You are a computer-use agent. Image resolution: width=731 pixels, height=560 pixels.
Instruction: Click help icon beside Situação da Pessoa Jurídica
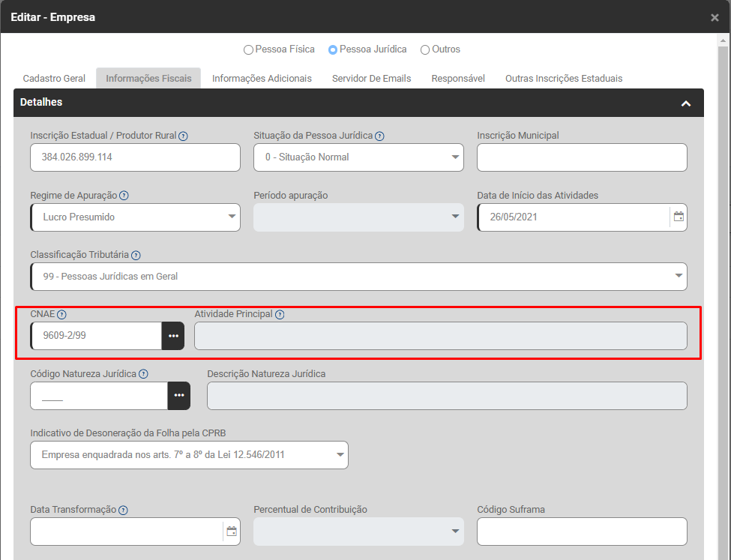379,136
